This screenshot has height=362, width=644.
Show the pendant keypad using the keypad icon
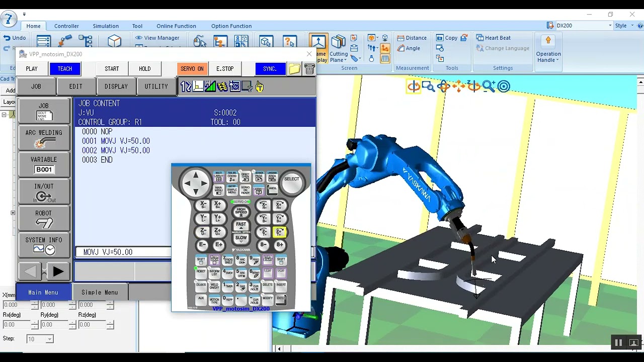(x=309, y=69)
